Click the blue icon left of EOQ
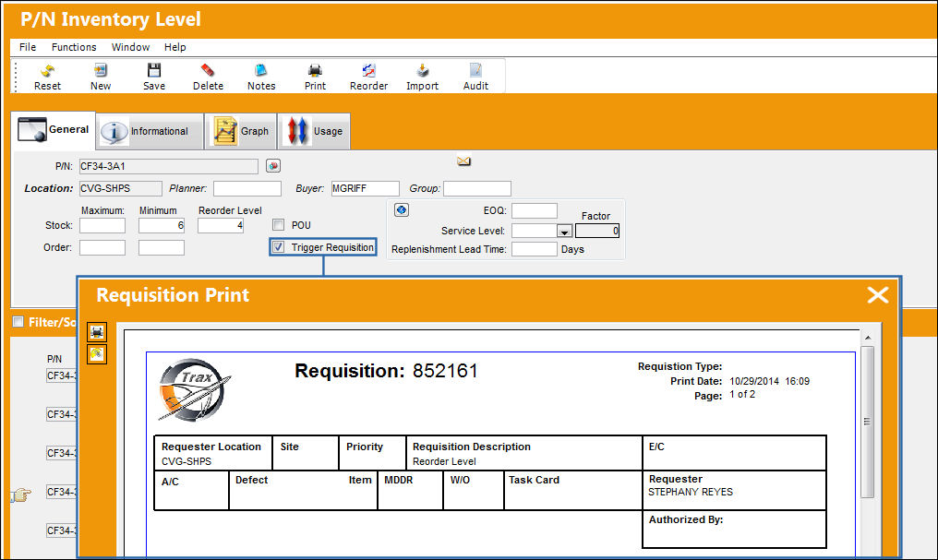This screenshot has height=560, width=938. point(402,209)
